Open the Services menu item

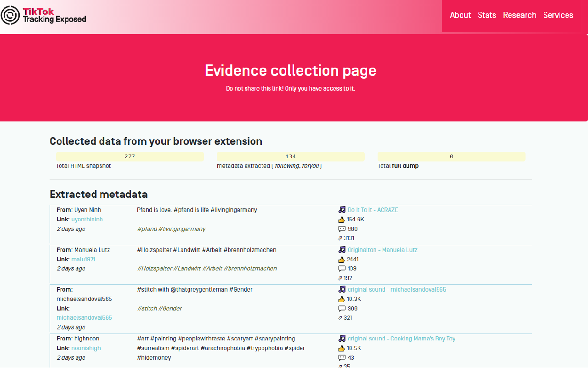558,15
